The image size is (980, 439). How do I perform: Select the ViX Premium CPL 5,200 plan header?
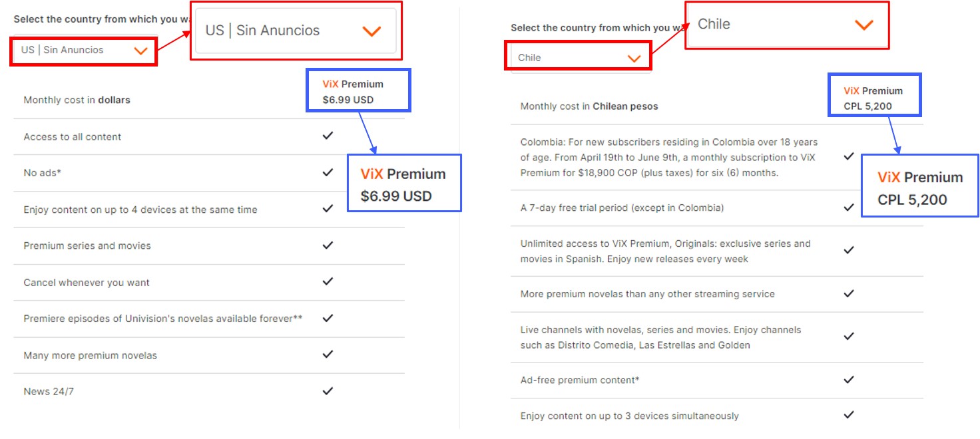[873, 98]
